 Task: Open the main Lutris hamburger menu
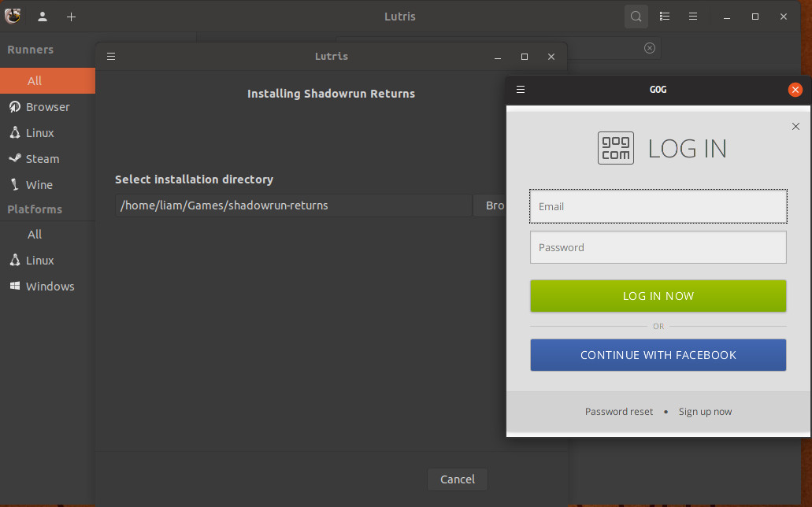click(693, 17)
